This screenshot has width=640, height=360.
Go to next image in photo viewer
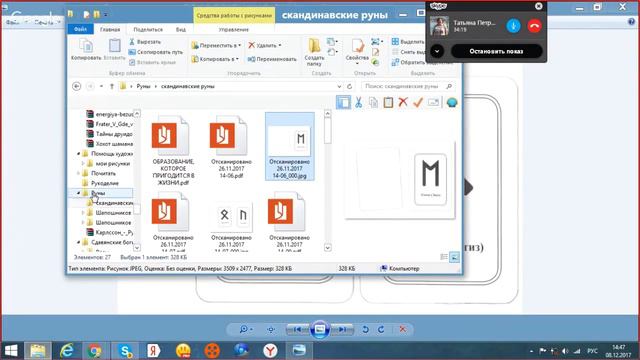tap(342, 329)
